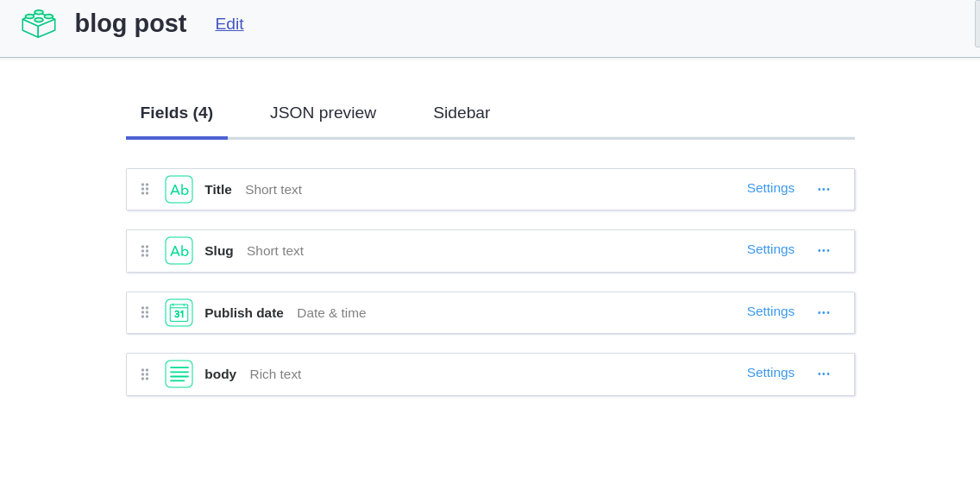Click the 'blog post' heading
This screenshot has height=477, width=980.
(x=130, y=24)
